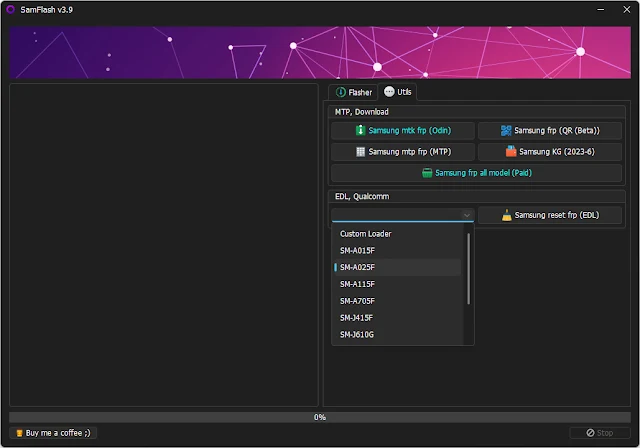Viewport: 640px width, 448px height.
Task: Start Samsung frp (QR (Beta))
Action: coord(550,131)
